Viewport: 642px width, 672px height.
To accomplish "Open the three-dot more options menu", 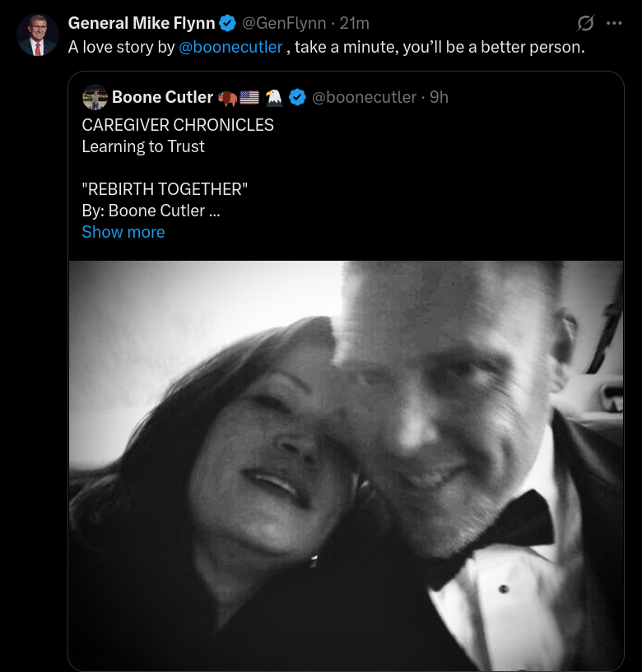I will 614,23.
